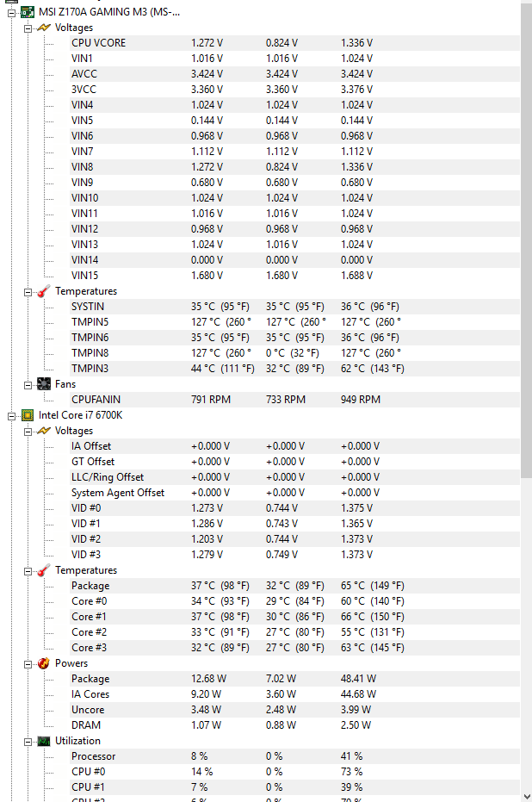This screenshot has width=532, height=802.
Task: Click the Utilization graph icon
Action: point(44,741)
